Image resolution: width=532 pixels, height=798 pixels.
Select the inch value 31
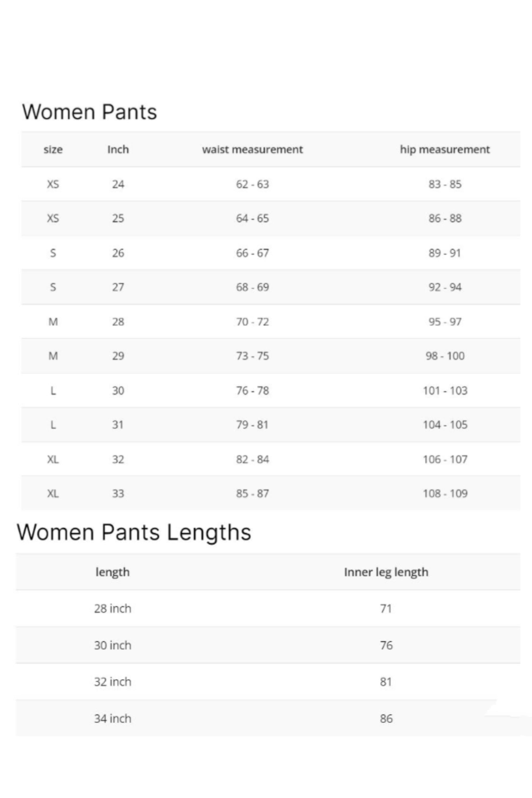118,425
